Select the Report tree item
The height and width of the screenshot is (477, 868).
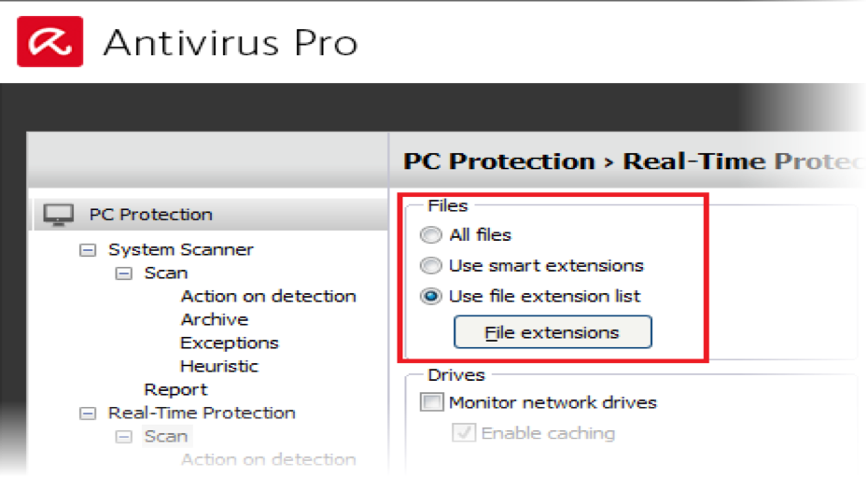click(x=175, y=389)
